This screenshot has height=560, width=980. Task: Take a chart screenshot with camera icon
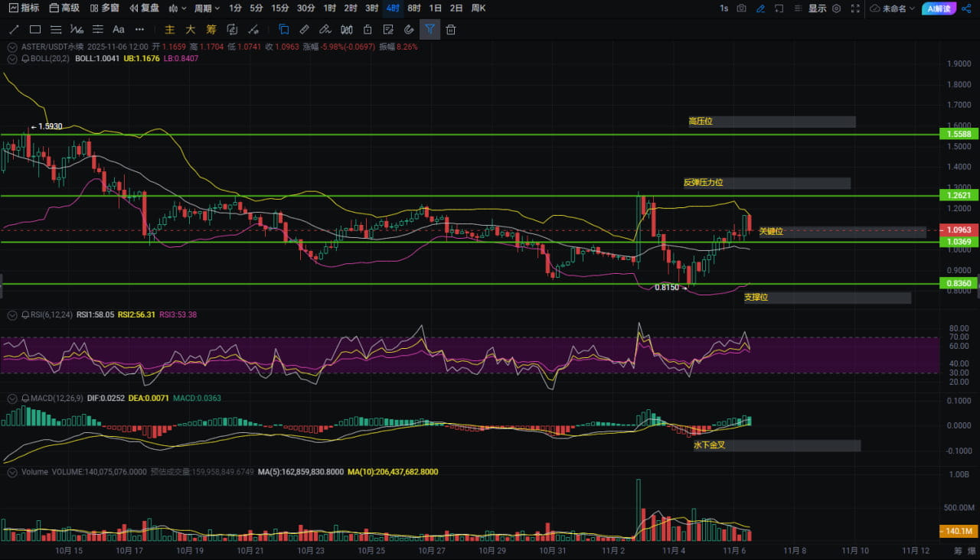(x=741, y=8)
